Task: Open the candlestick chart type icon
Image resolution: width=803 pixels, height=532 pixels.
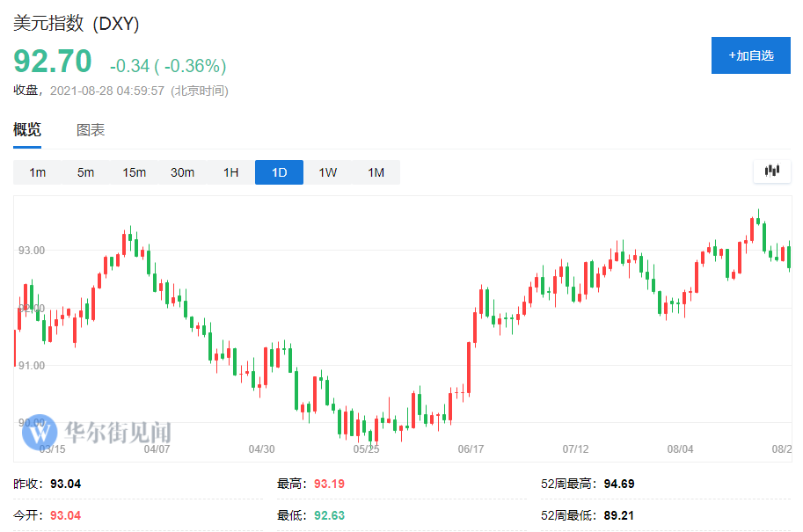Action: coord(772,171)
